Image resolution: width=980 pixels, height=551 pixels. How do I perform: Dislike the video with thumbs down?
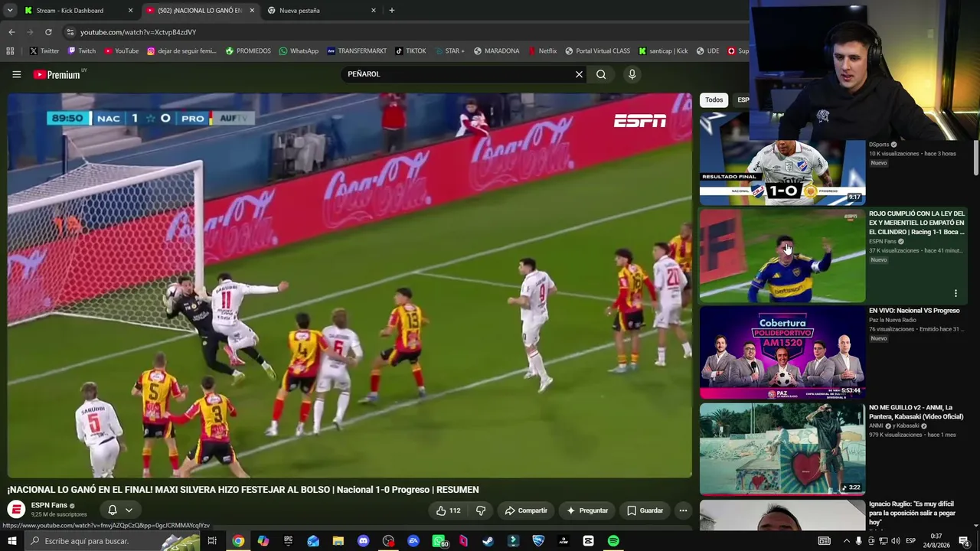481,510
